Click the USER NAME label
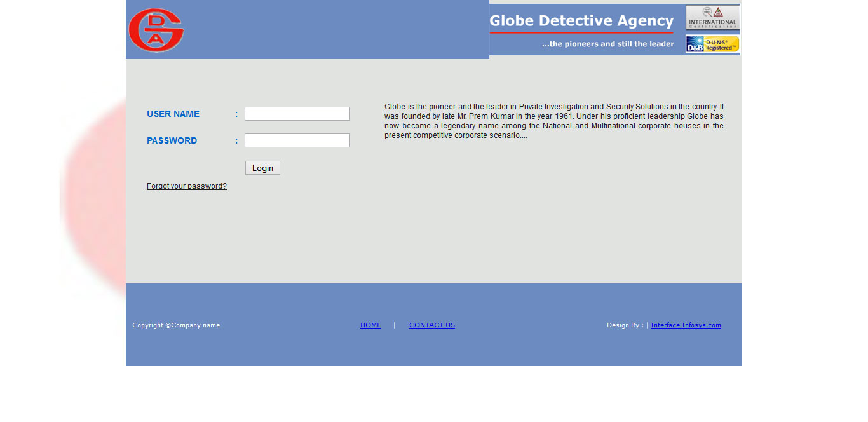This screenshot has height=422, width=868. tap(173, 114)
